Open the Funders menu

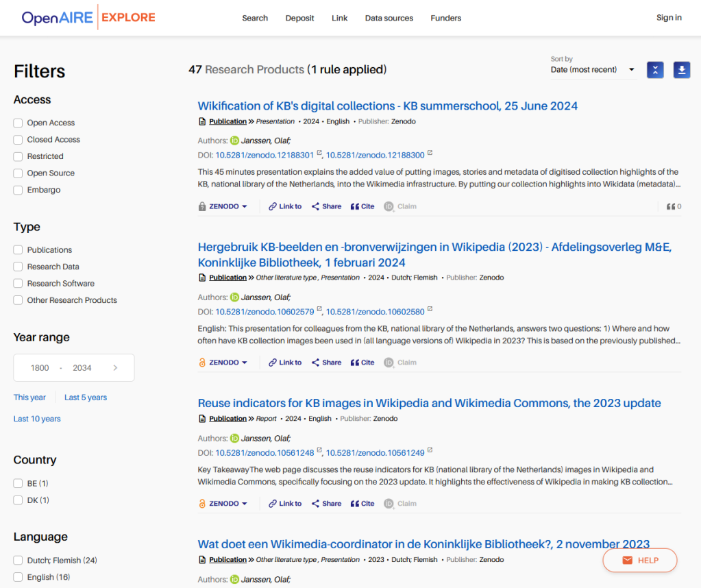point(445,19)
